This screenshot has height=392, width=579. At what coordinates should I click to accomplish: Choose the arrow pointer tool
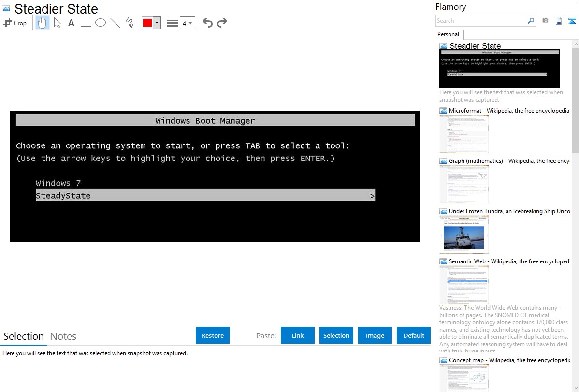57,23
